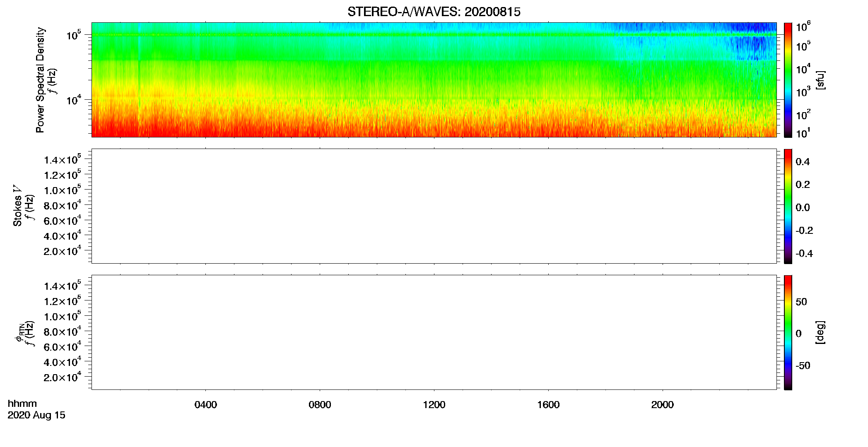Click the 1200 time axis label
Screen dimensions: 868x447
click(x=434, y=405)
